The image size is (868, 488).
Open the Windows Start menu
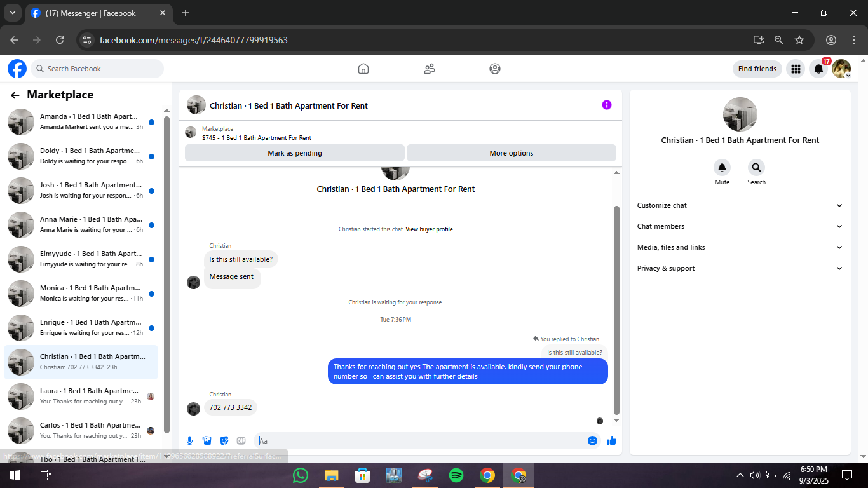tap(15, 475)
